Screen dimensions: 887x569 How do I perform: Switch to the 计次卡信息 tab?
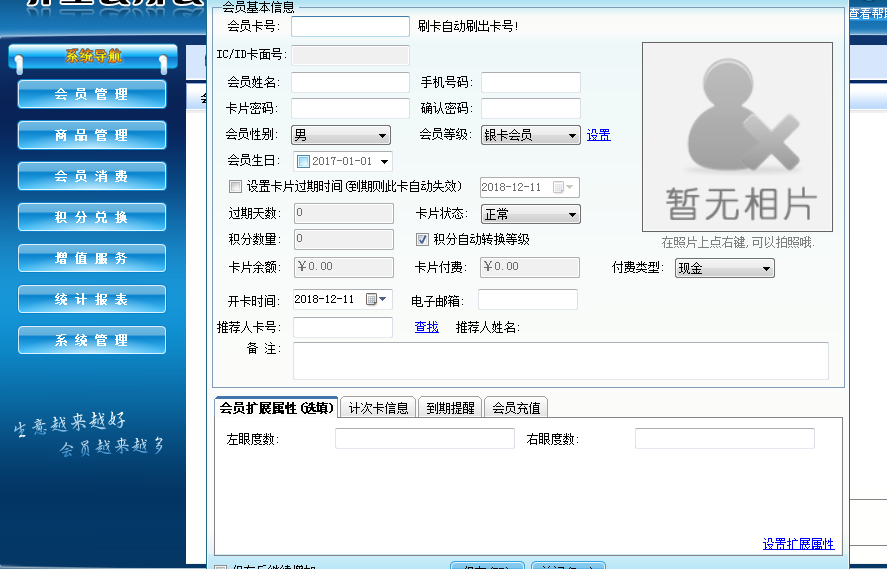tap(378, 408)
